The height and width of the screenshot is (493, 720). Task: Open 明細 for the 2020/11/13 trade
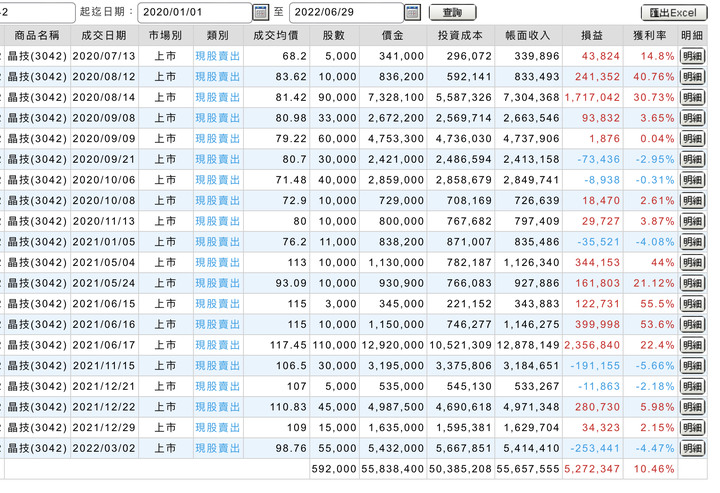point(692,221)
